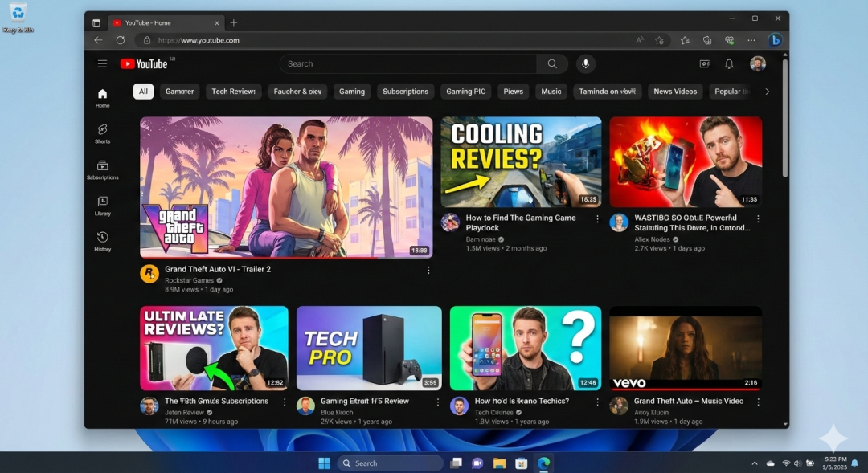Open the Subscriptions sidebar icon

click(x=102, y=169)
